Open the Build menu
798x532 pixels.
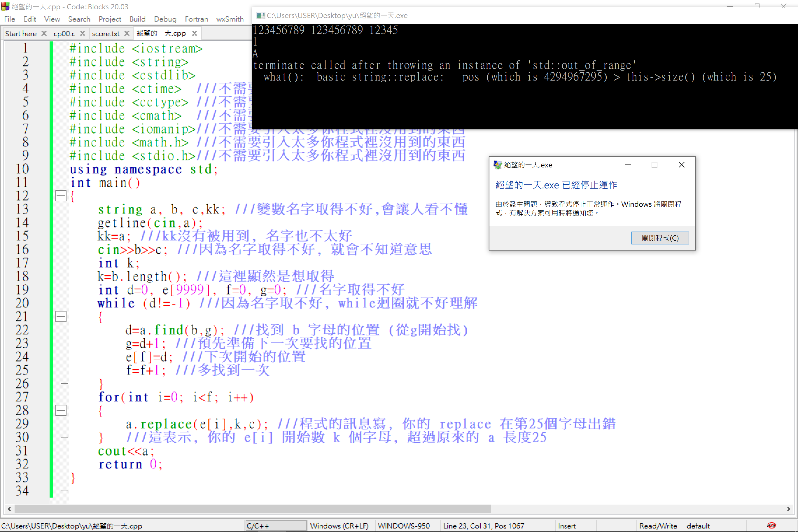pos(137,19)
